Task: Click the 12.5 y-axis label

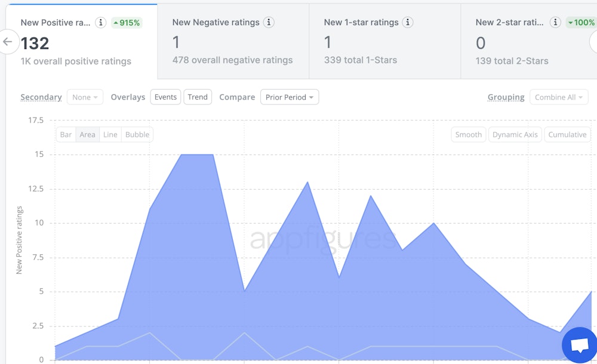Action: [x=36, y=189]
